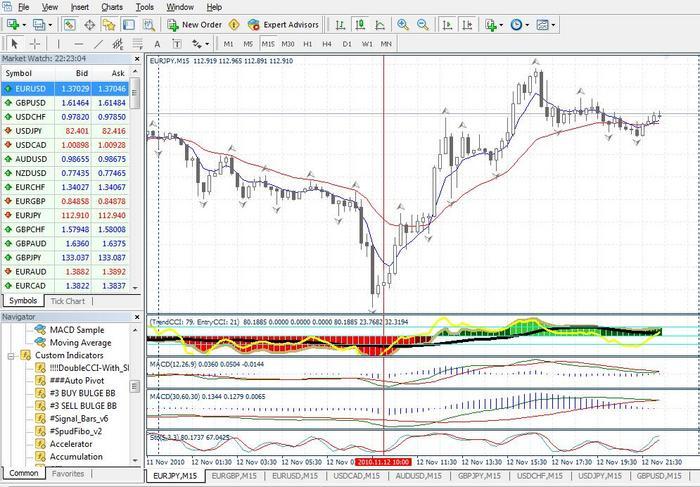Close the Navigator panel
700x487 pixels.
coord(137,317)
